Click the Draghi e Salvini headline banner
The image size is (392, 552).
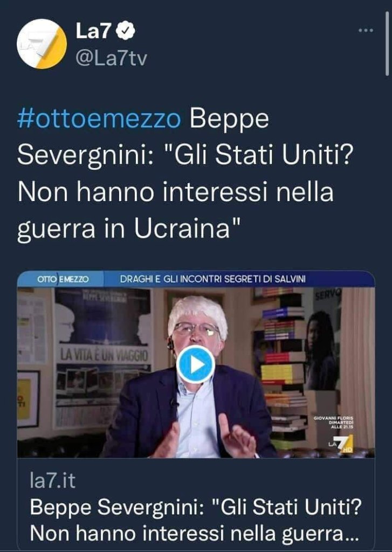(x=213, y=279)
